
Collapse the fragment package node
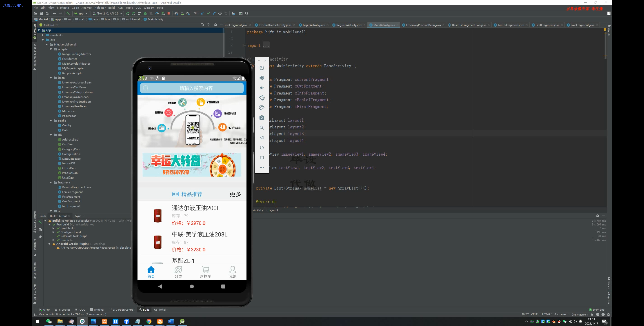(x=51, y=183)
